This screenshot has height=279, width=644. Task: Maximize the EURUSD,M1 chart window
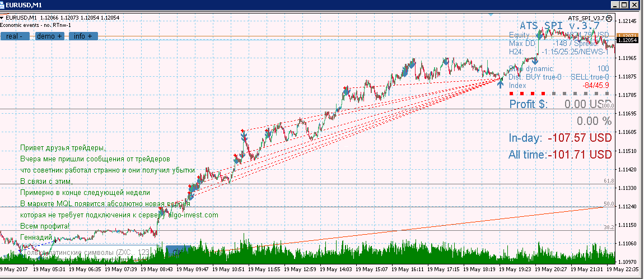(625, 5)
